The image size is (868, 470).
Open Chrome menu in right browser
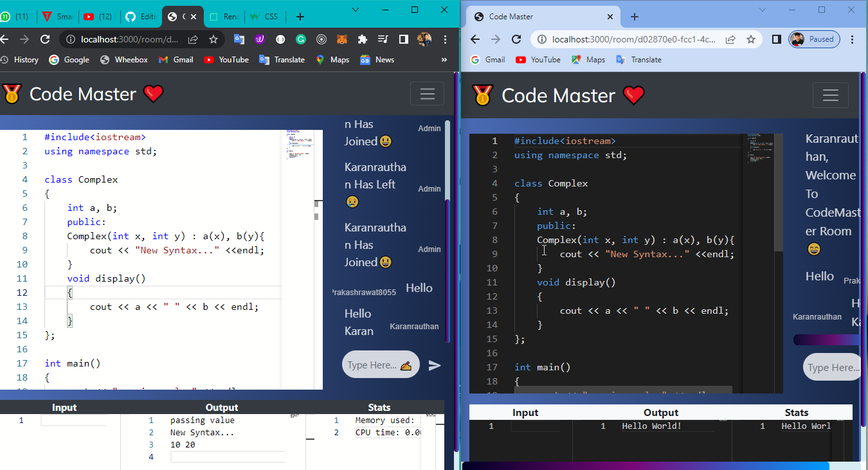(x=853, y=39)
